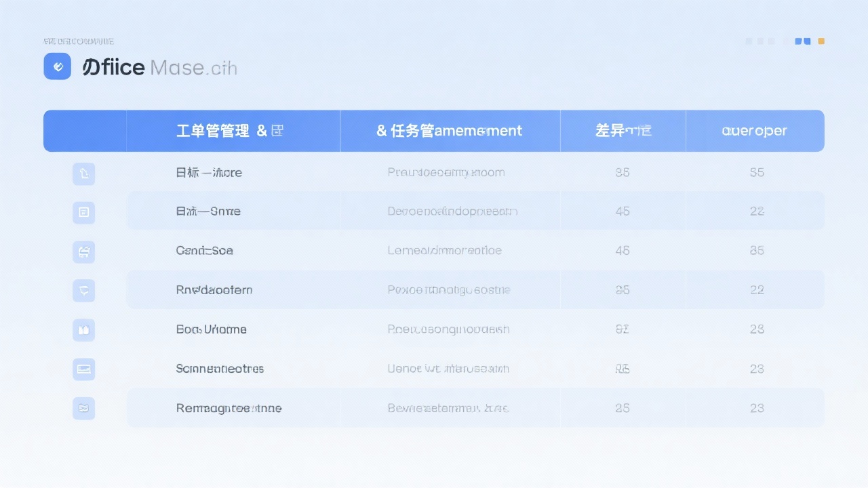Open the card icon next to 'Scinnenneotres'
Viewport: 868px width, 488px height.
(x=83, y=369)
